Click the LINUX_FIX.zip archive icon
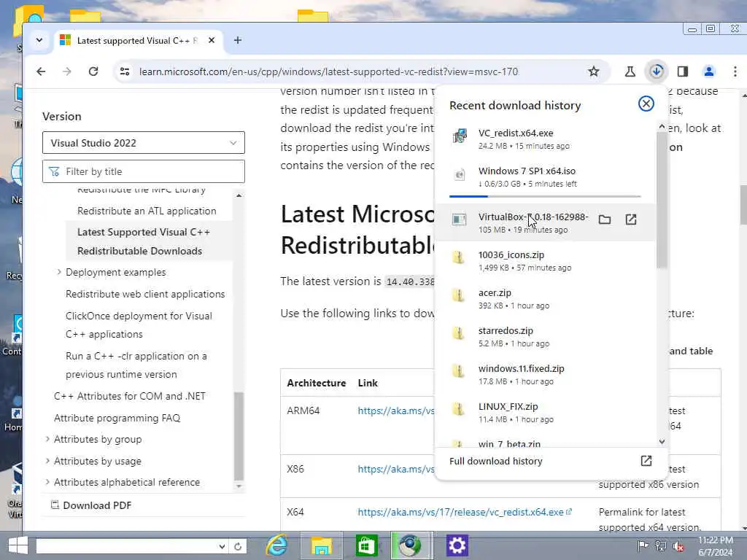Screen dimensions: 747x560 458,410
